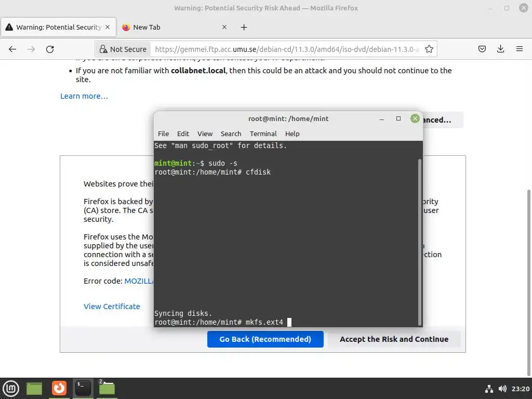Click the Firefox taskbar icon
This screenshot has width=532, height=399.
tap(59, 388)
